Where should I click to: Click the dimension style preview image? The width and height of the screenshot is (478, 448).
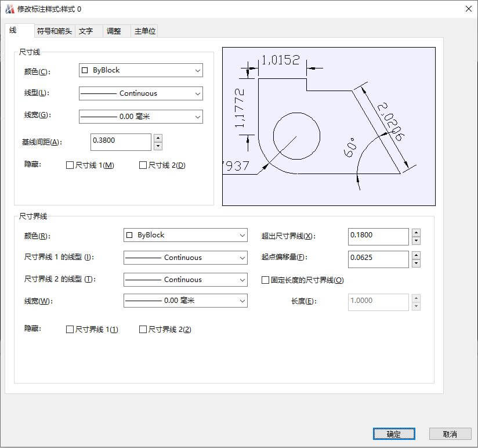click(328, 127)
